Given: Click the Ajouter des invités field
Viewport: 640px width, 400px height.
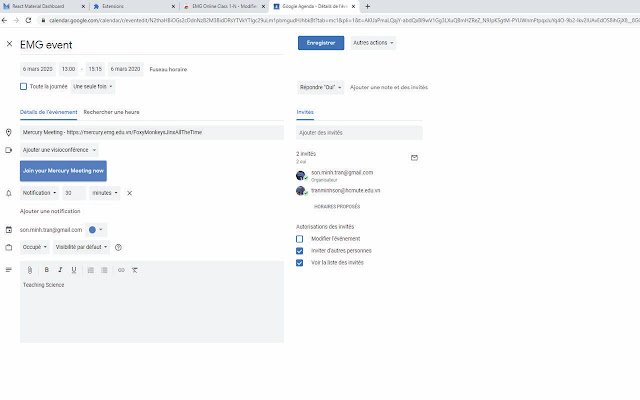Looking at the screenshot, I should coord(359,133).
